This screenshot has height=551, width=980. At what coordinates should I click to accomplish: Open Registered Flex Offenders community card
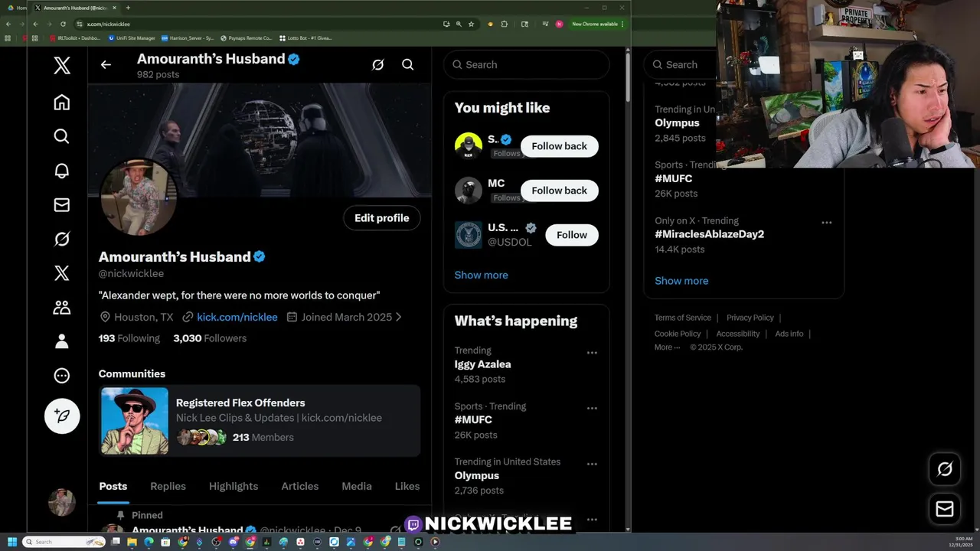260,421
